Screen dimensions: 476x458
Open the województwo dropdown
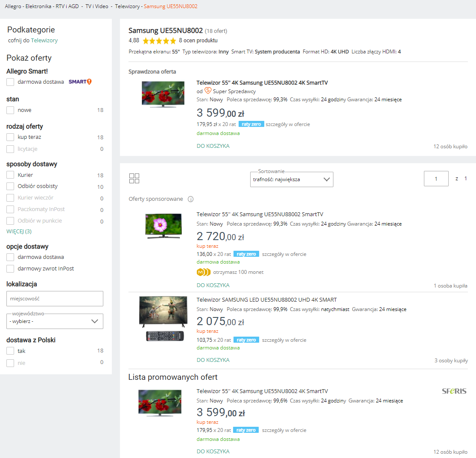tap(55, 321)
